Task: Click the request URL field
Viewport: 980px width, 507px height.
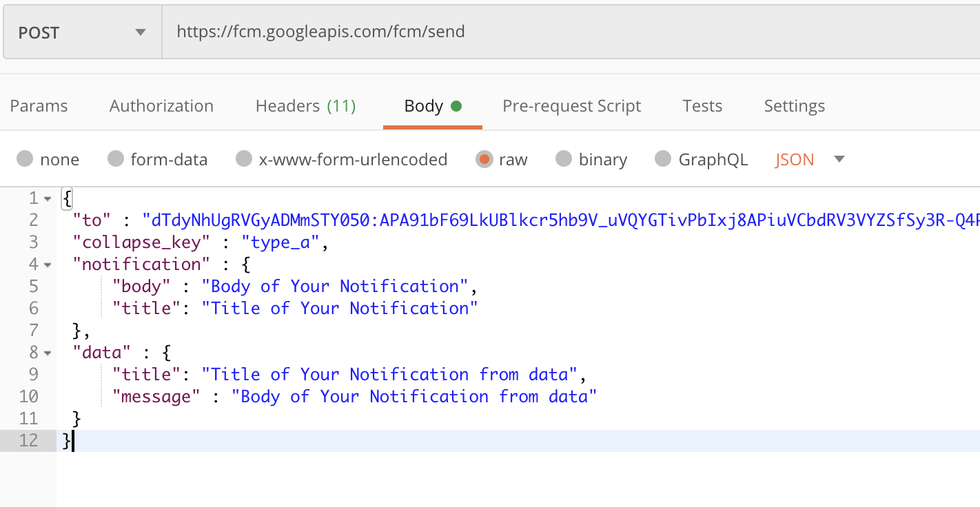Action: coord(551,32)
